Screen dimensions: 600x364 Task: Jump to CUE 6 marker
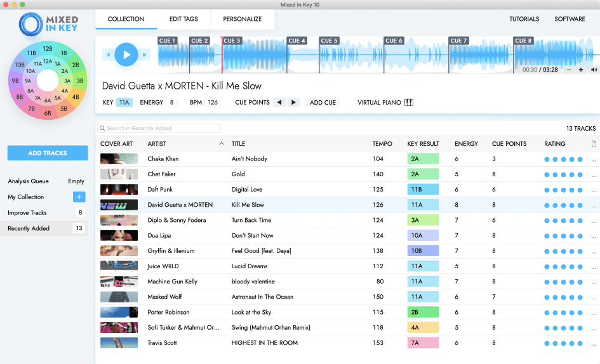pos(394,41)
